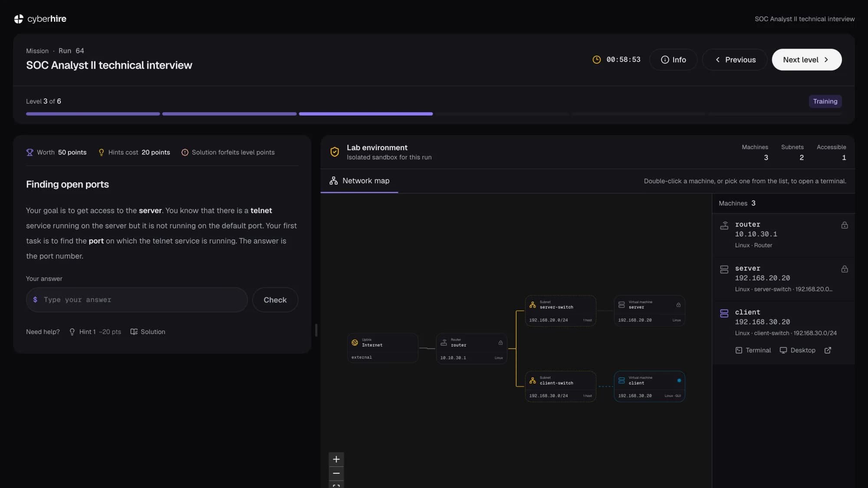
Task: Click the client list entry server-stack icon
Action: coord(724,313)
